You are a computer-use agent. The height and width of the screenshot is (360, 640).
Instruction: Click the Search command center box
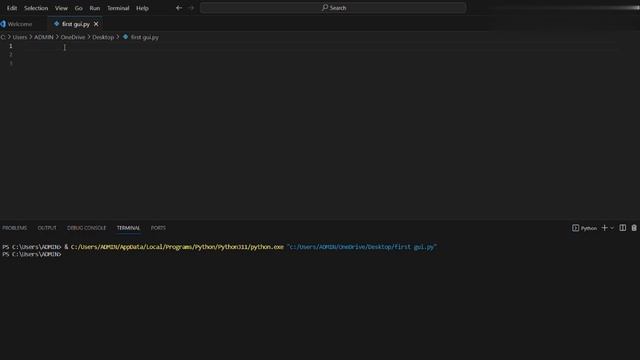tap(333, 8)
